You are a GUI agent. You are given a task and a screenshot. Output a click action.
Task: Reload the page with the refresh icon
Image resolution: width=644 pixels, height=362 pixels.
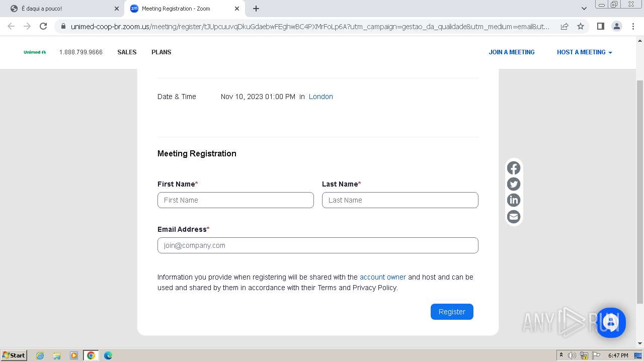pyautogui.click(x=43, y=26)
